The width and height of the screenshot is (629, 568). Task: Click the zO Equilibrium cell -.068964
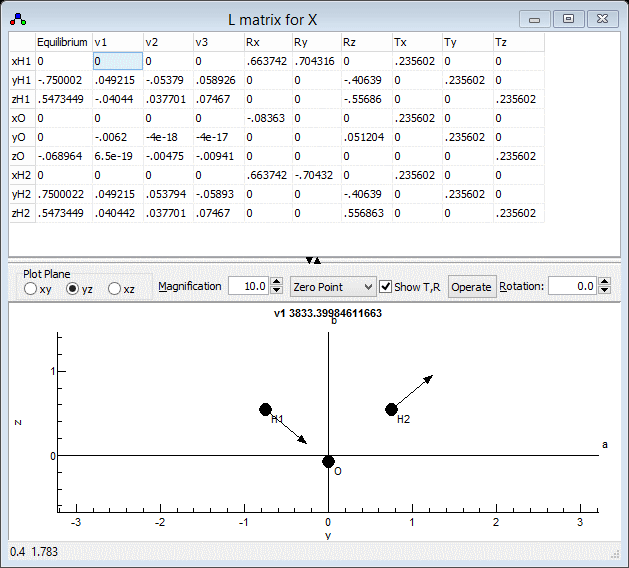tap(64, 156)
